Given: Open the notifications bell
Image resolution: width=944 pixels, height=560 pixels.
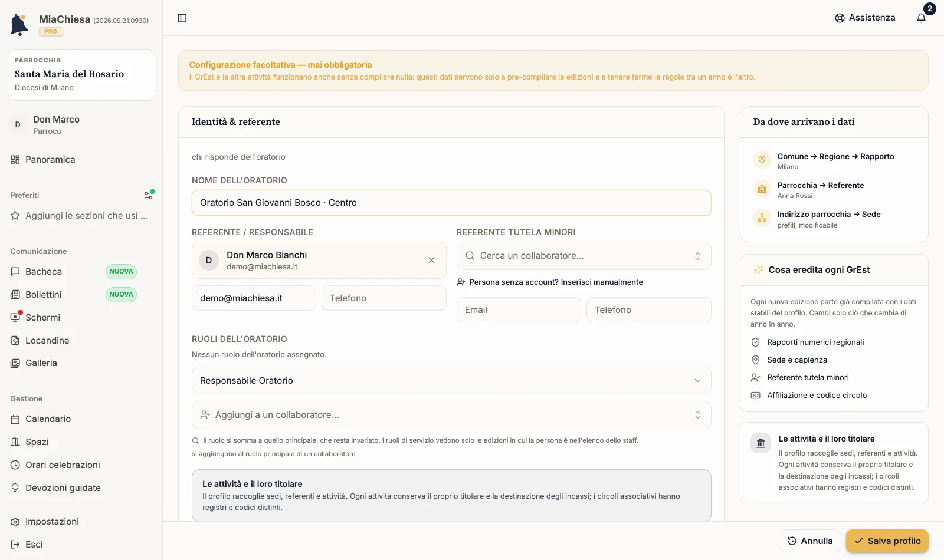Looking at the screenshot, I should [x=922, y=18].
